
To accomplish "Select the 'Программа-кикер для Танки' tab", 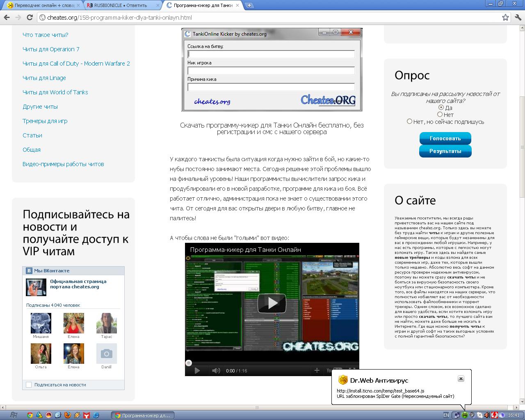I will pos(203,5).
